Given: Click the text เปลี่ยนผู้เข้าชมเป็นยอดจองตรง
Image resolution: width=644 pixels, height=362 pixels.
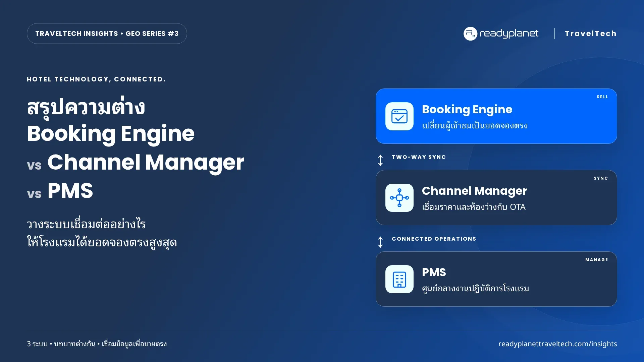Looking at the screenshot, I should [475, 126].
